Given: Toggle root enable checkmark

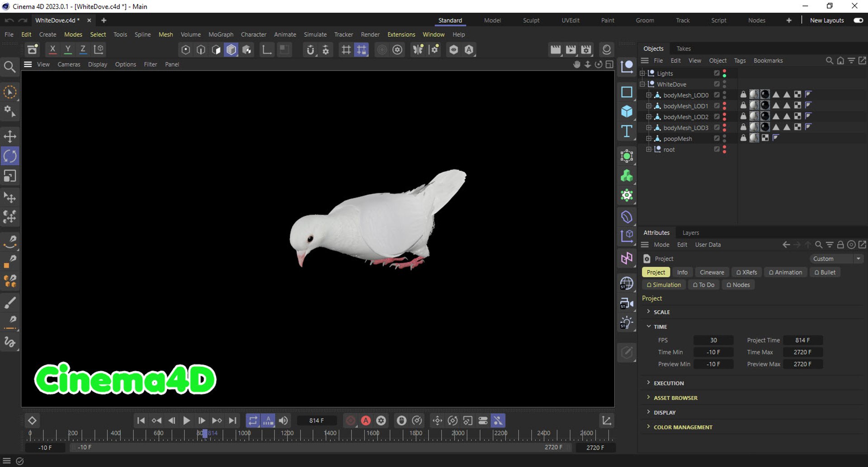Looking at the screenshot, I should click(717, 149).
